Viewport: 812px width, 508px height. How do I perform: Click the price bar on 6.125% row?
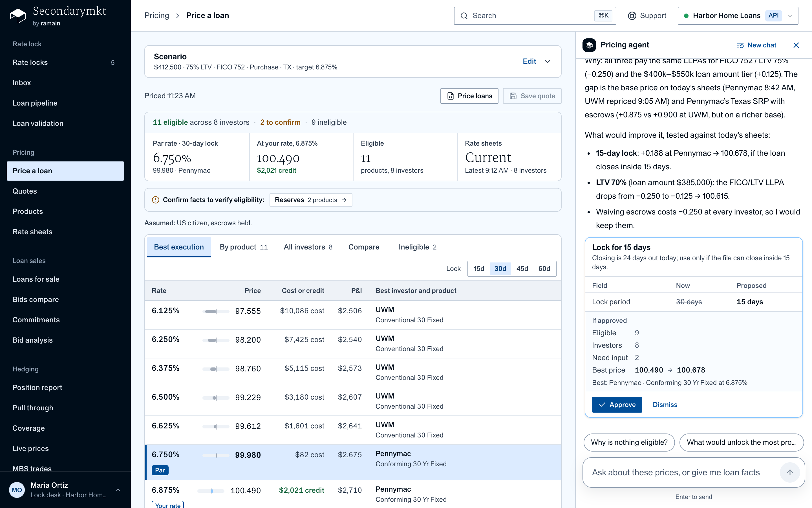216,312
